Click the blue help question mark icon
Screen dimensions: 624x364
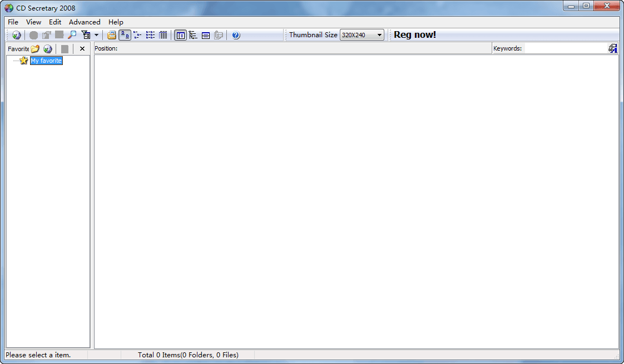pyautogui.click(x=236, y=35)
